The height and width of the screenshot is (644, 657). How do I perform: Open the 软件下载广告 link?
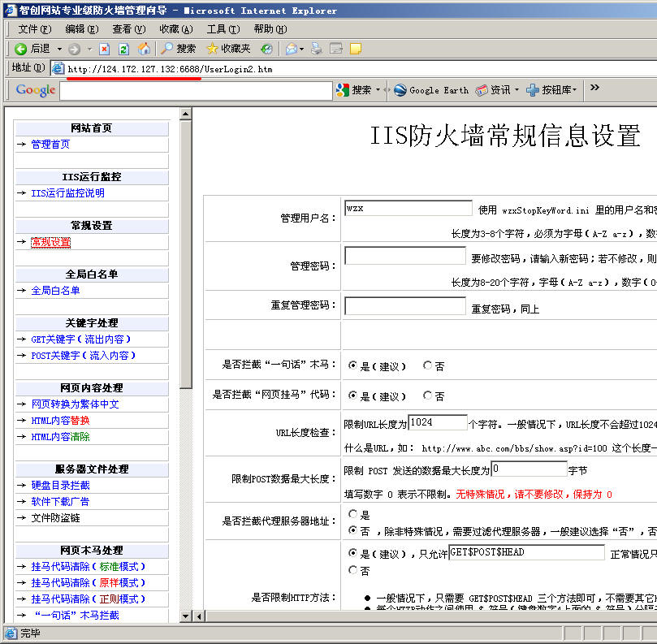tap(60, 502)
